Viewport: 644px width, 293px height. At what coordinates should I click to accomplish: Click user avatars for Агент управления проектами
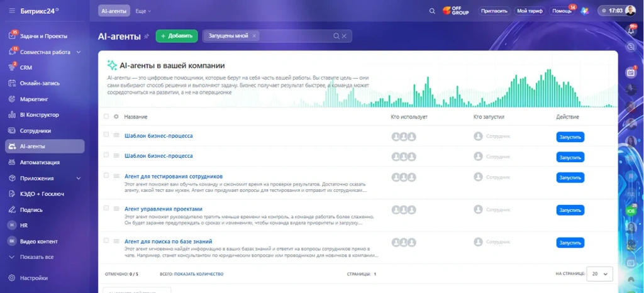[404, 210]
